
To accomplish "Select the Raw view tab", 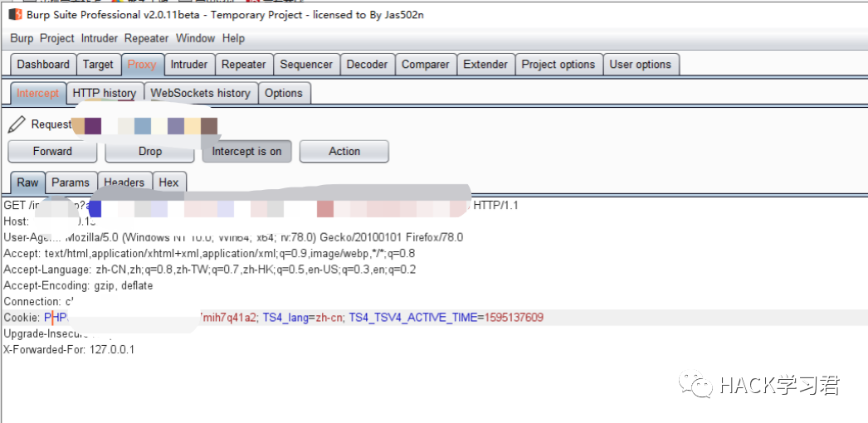I will click(27, 182).
